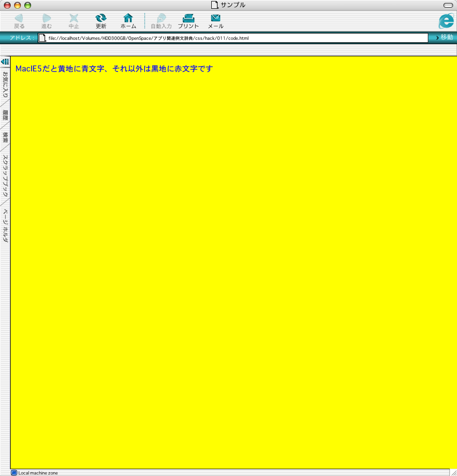
Task: Collapse the Explorer bar with the arrow icon
Action: pyautogui.click(x=5, y=61)
